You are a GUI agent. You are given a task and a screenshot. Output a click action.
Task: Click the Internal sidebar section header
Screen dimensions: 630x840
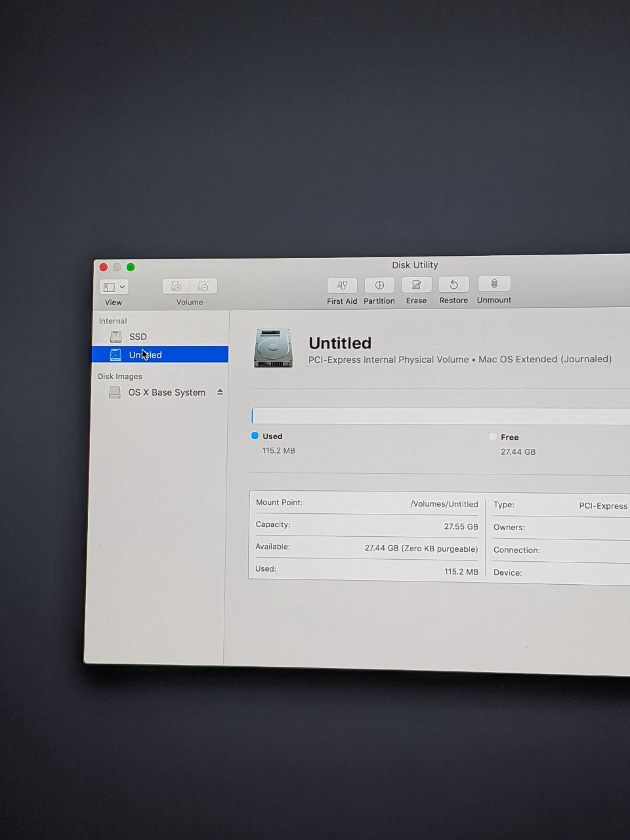click(x=113, y=321)
